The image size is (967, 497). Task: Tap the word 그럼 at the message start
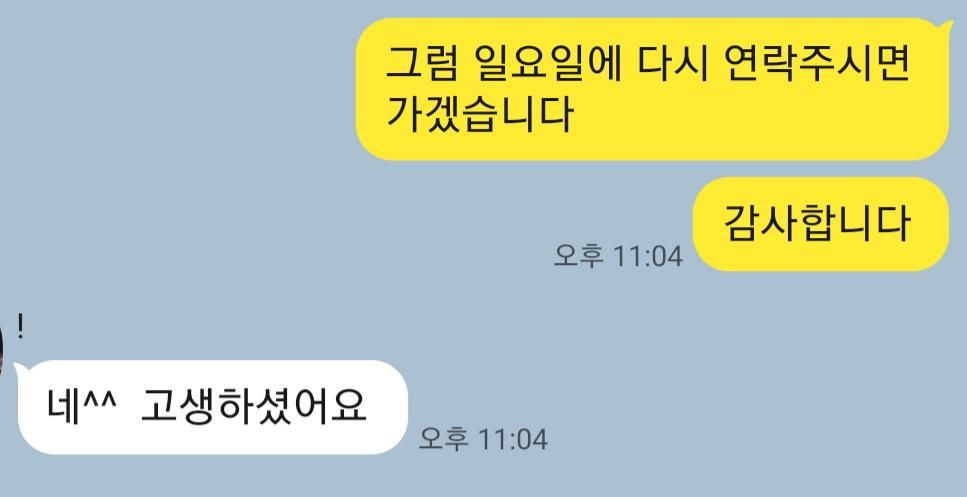[x=422, y=63]
